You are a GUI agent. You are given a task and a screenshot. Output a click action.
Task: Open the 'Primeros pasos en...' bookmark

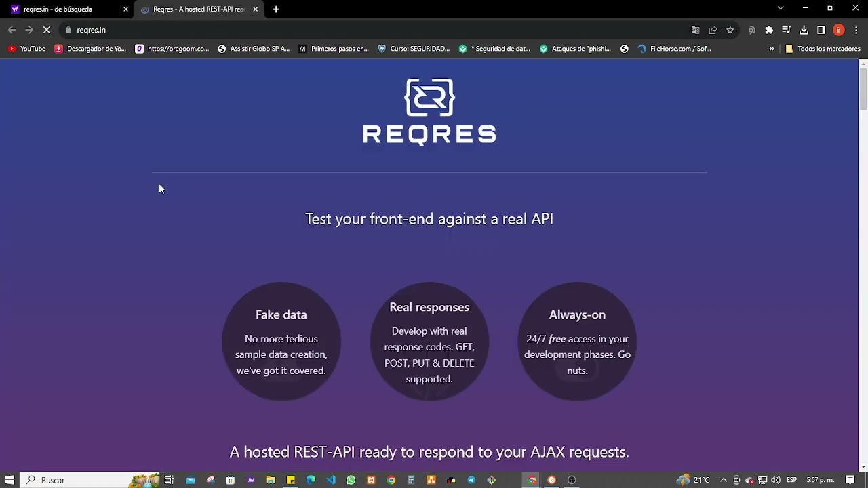click(334, 49)
